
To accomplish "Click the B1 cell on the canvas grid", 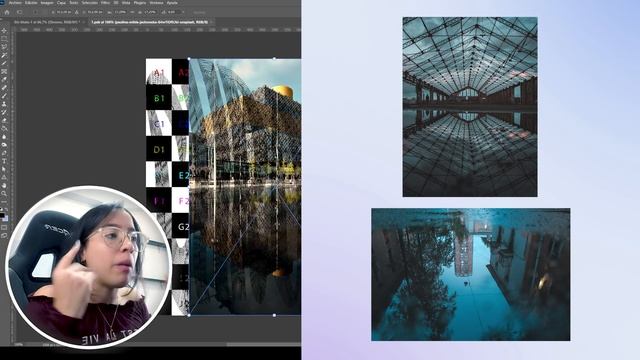I will pyautogui.click(x=159, y=98).
